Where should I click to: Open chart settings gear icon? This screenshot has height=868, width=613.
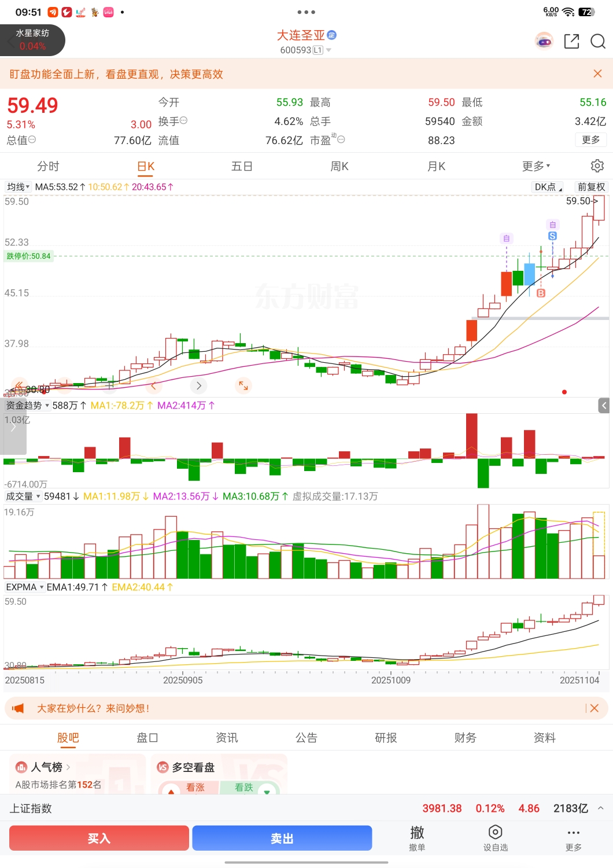coord(597,166)
